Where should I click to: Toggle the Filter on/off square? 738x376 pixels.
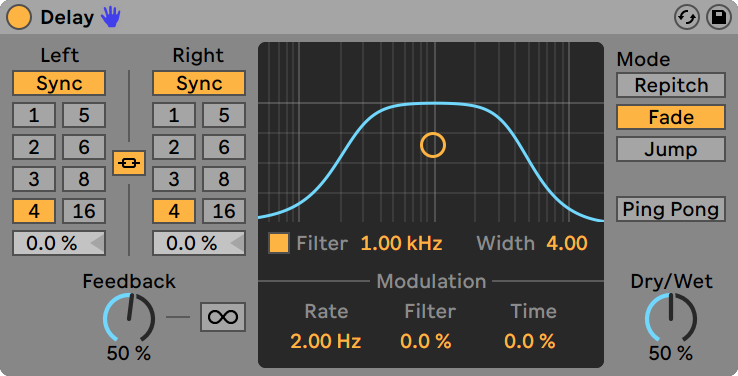[x=279, y=243]
